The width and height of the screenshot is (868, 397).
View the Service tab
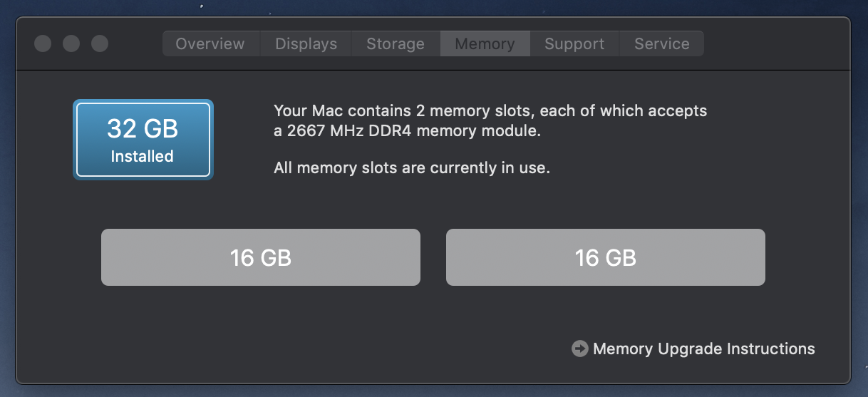point(662,43)
